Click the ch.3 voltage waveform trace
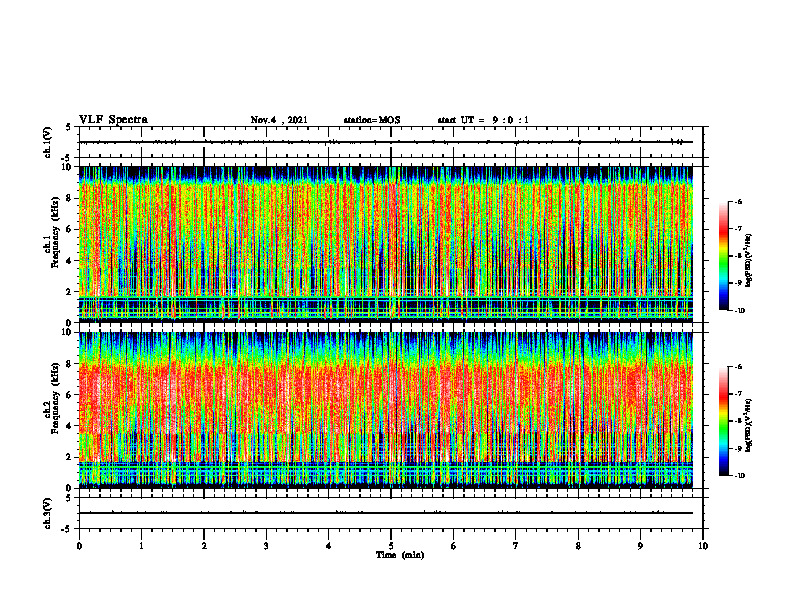 386,513
